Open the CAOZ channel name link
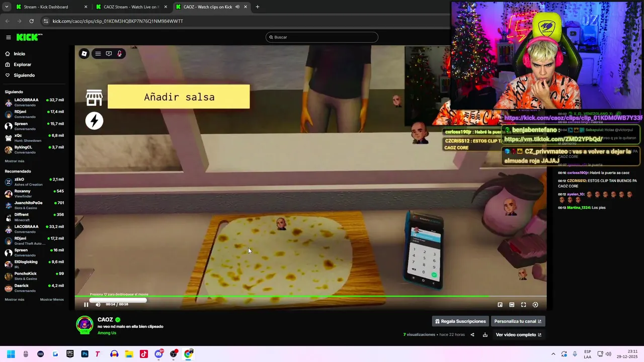Image resolution: width=644 pixels, height=362 pixels. point(105,320)
